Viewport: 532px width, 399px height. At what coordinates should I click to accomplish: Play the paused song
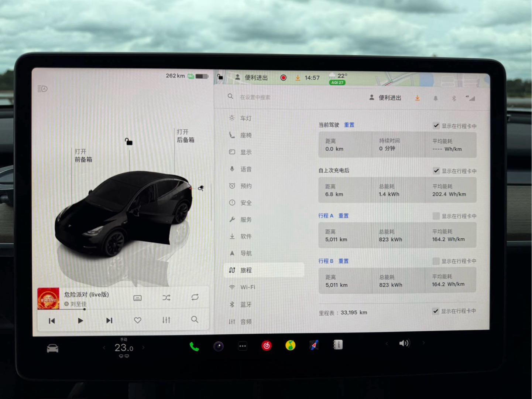pos(80,320)
